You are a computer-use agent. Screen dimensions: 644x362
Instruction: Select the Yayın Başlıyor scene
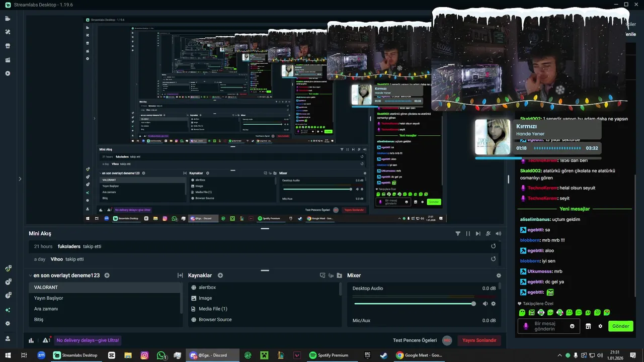click(105, 298)
